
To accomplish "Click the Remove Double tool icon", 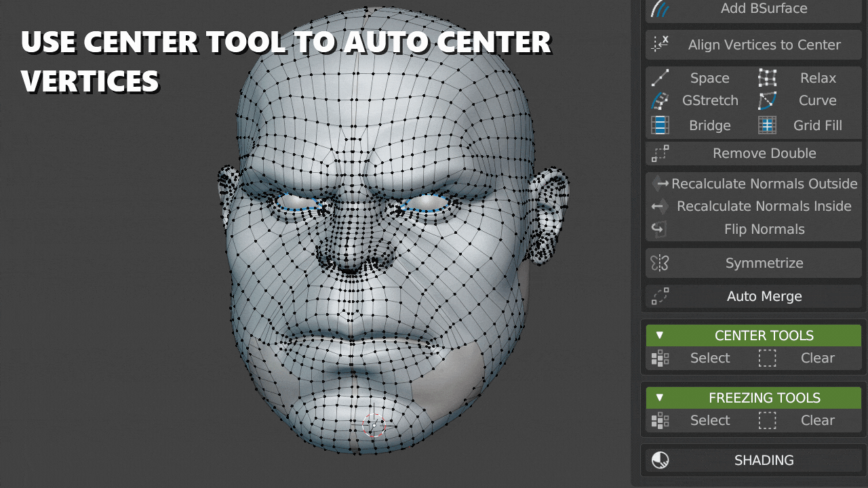I will (658, 153).
